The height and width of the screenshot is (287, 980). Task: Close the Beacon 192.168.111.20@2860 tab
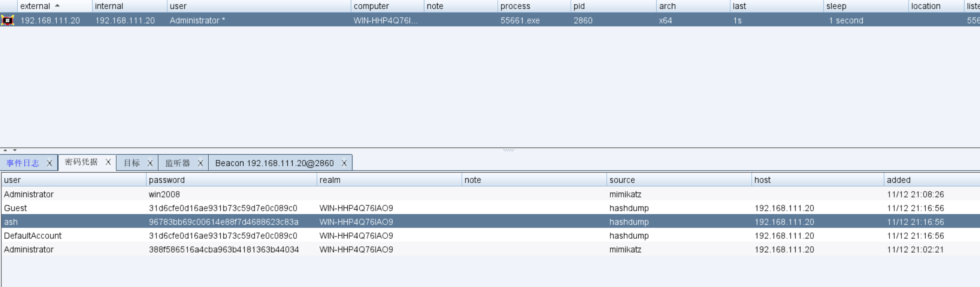coord(344,163)
